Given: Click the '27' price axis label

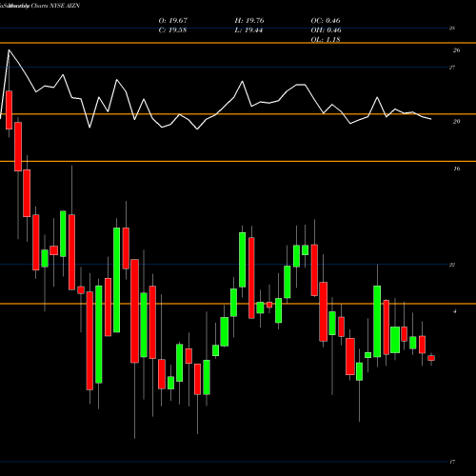Looking at the screenshot, I should pyautogui.click(x=452, y=68).
